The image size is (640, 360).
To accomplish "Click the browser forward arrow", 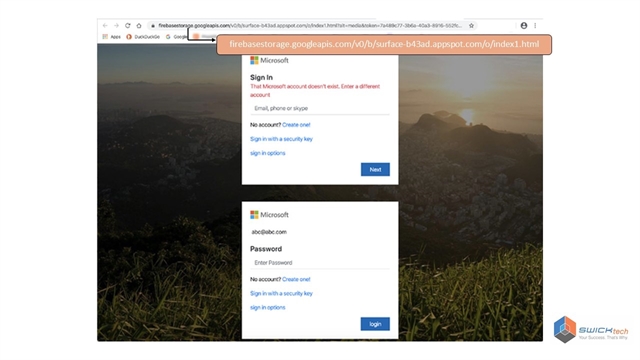I will pos(116,25).
